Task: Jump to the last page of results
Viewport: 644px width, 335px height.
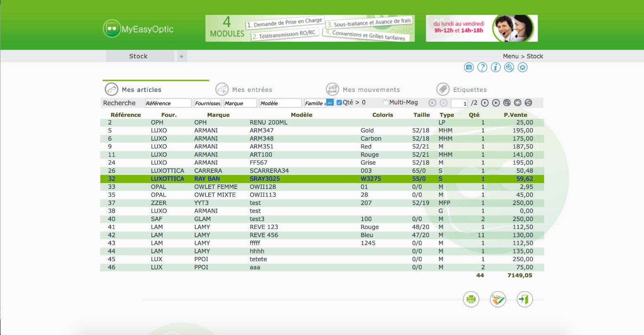Action: 496,103
